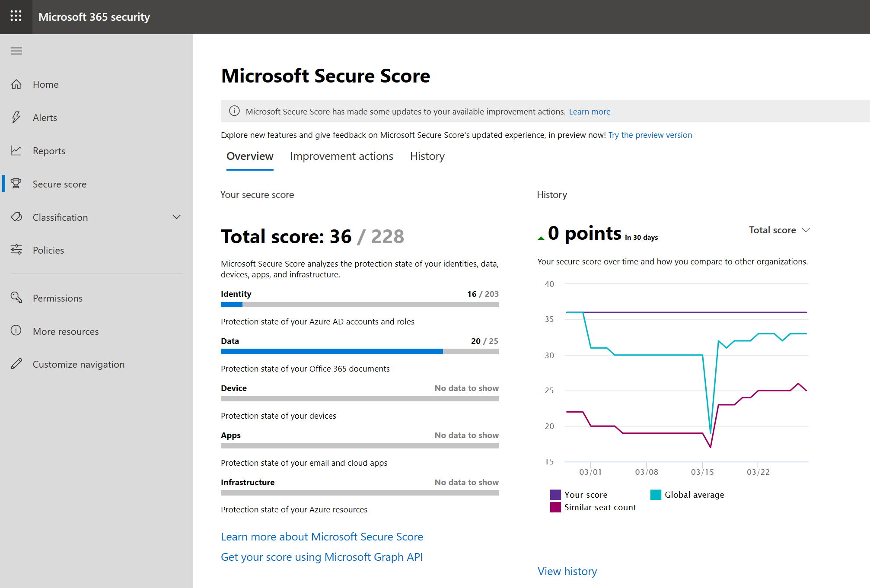The image size is (870, 588).
Task: Click the Global average teal legend swatch
Action: [656, 495]
